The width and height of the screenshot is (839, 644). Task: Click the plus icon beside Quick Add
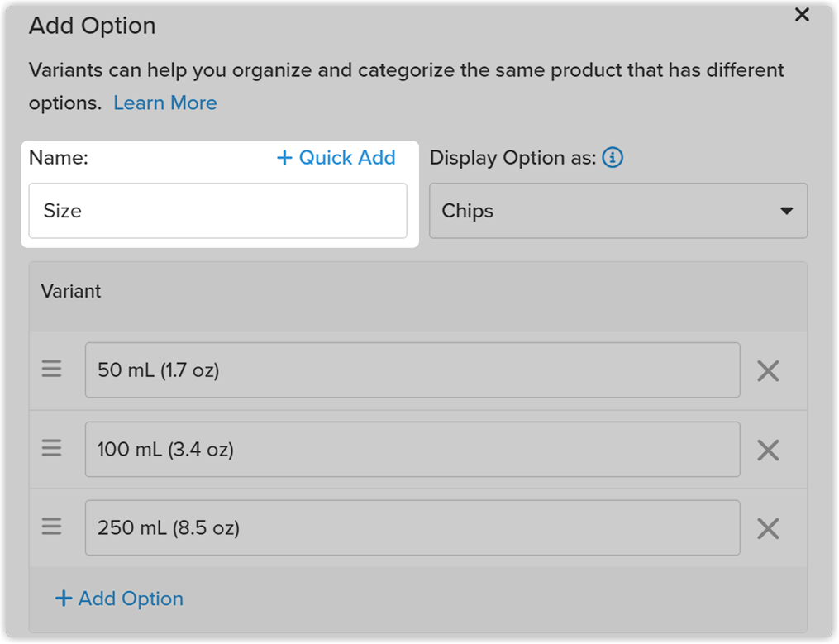click(x=284, y=158)
